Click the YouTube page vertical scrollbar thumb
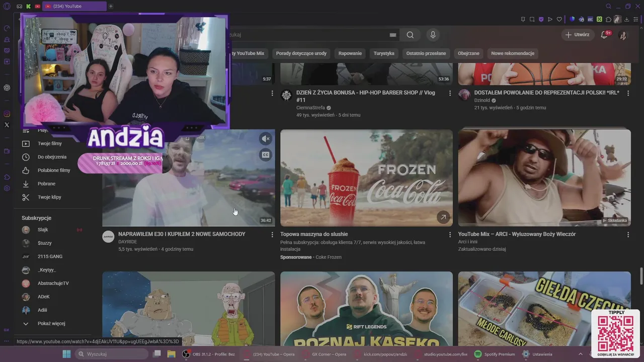Viewport: 644px width, 362px height. (x=641, y=276)
